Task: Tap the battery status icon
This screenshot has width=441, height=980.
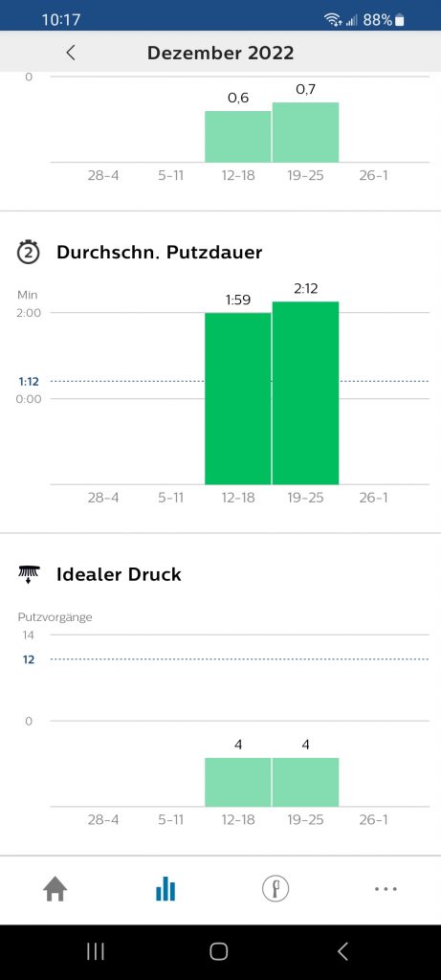Action: pos(400,20)
